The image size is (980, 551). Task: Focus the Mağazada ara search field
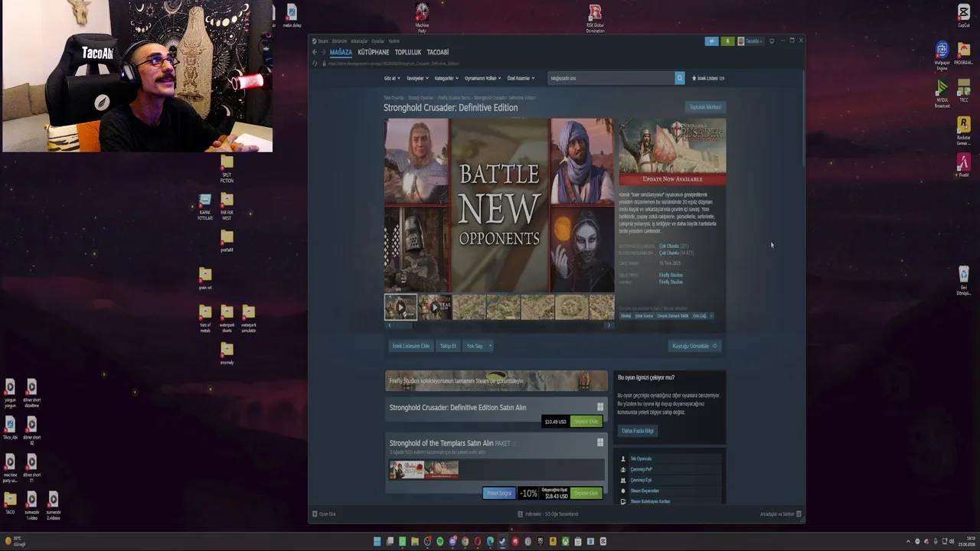click(x=611, y=78)
